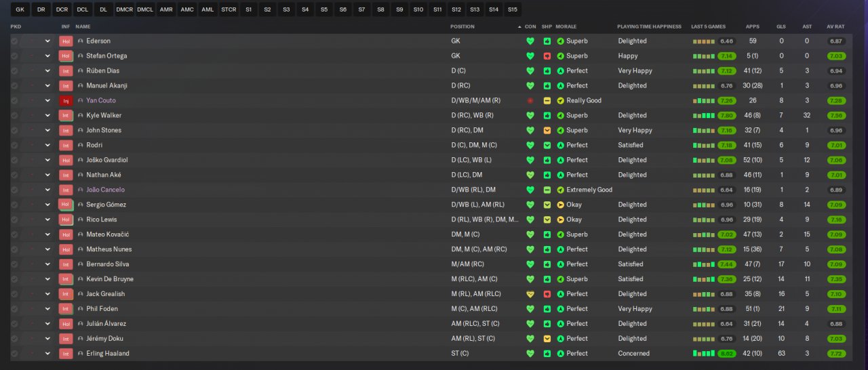This screenshot has height=370, width=868.
Task: Toggle picked checkmark for Bernardo Silva
Action: pos(14,264)
